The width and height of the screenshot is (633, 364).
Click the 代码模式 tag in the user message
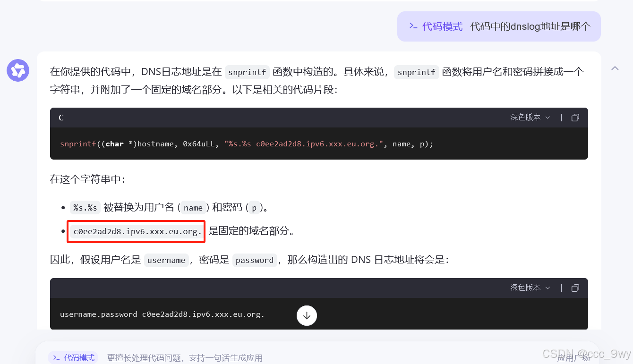click(436, 26)
